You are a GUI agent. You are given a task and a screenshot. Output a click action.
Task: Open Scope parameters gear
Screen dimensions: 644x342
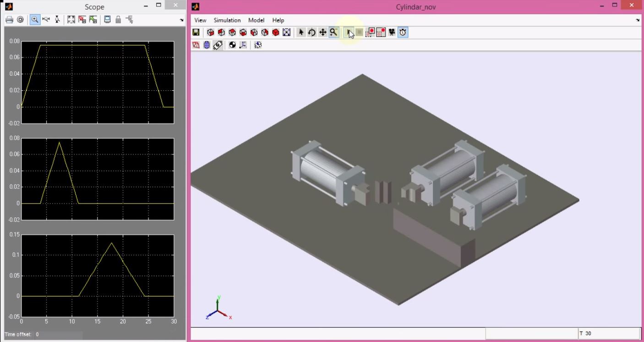click(20, 20)
